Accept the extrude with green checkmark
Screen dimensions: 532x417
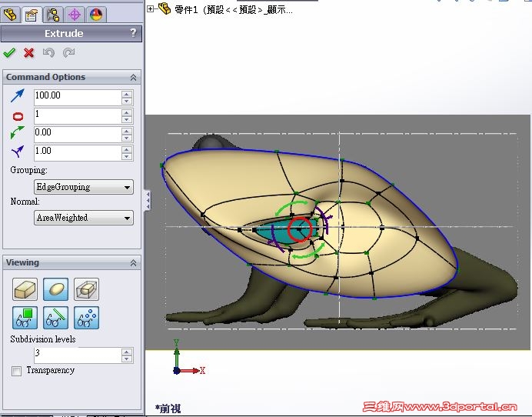tap(9, 52)
